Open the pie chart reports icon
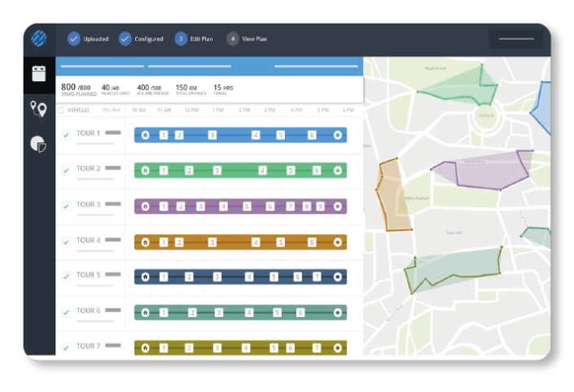Screen dimensions: 574x392 [x=38, y=144]
